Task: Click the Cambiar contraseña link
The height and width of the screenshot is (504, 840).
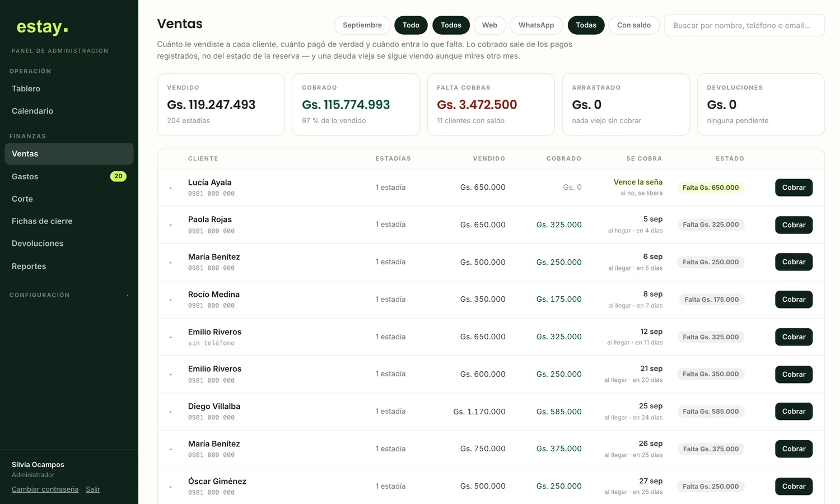Action: point(45,489)
